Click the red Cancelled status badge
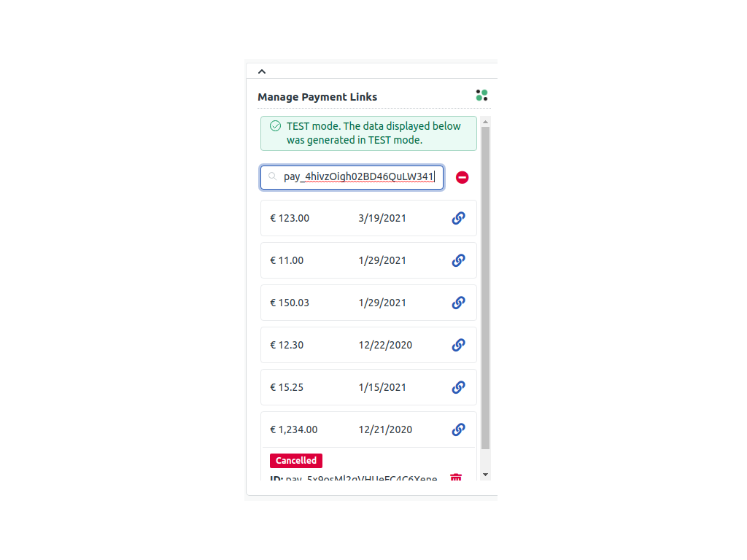The width and height of the screenshot is (747, 560). (x=296, y=461)
